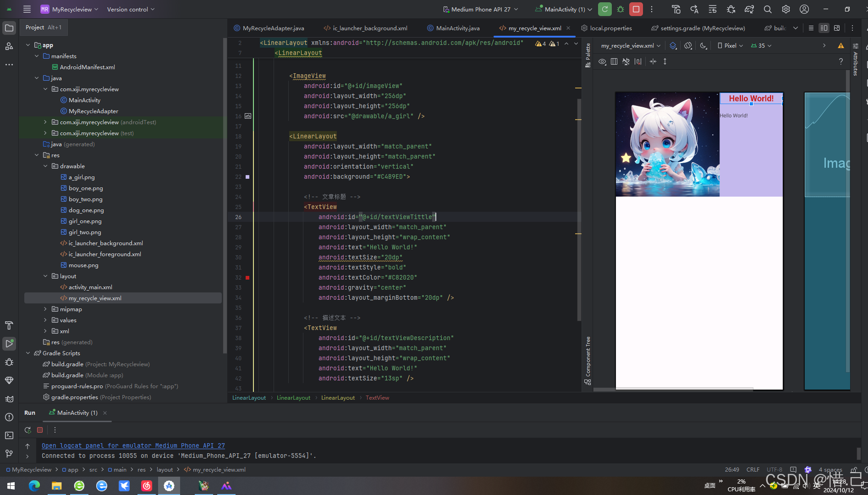Expand the values folder

click(45, 320)
